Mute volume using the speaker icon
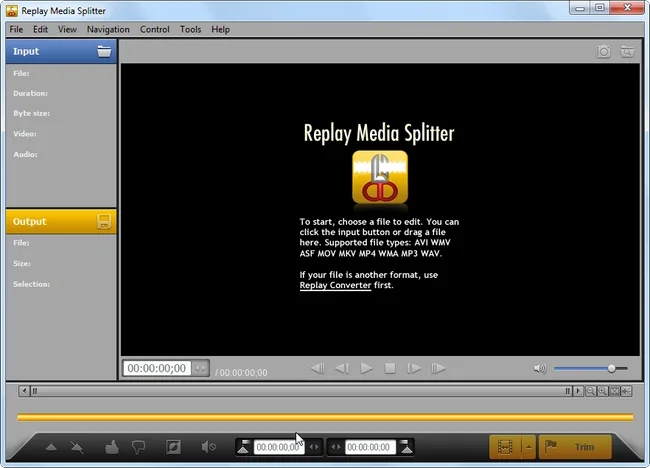The height and width of the screenshot is (468, 650). coord(540,368)
